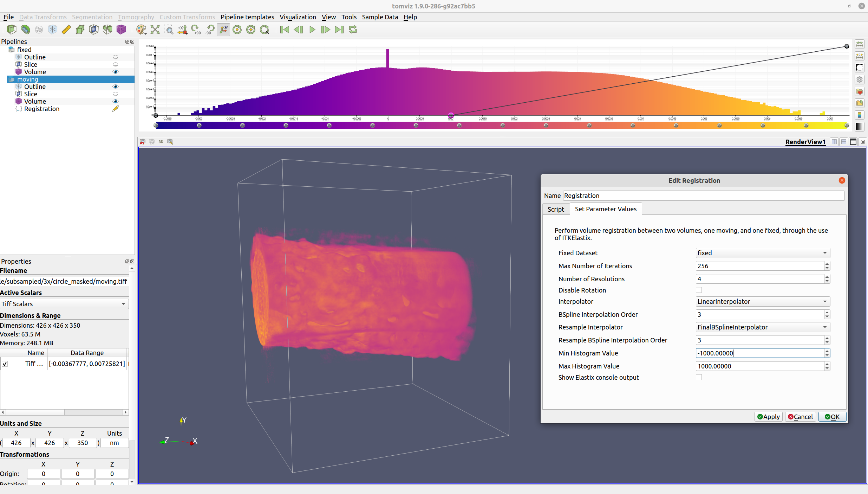Check the Disable Rotation checkbox
This screenshot has height=494, width=868.
pyautogui.click(x=699, y=290)
